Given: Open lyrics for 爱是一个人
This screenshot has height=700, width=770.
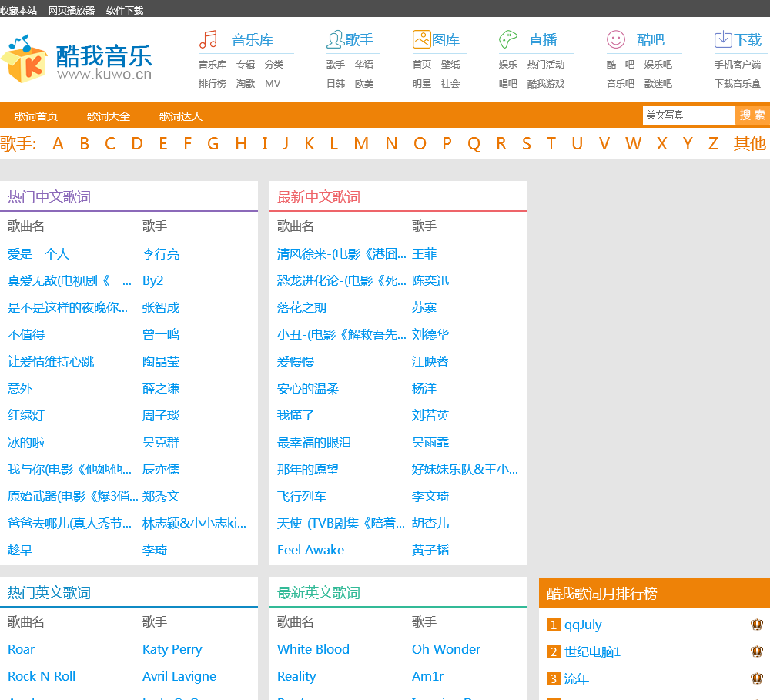Looking at the screenshot, I should pos(38,254).
